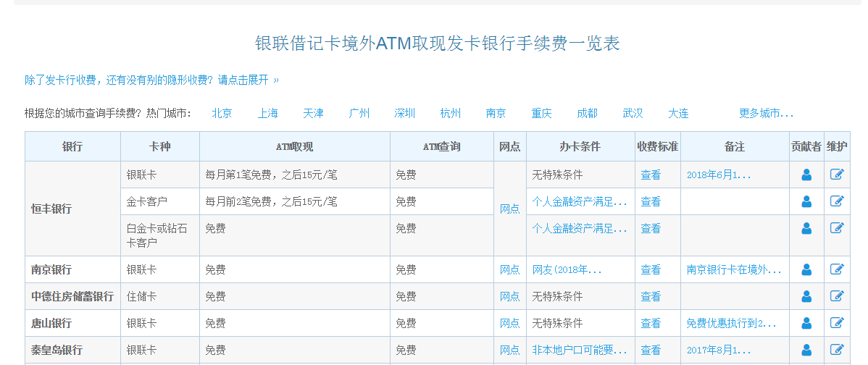This screenshot has width=868, height=365.
Task: Click contributor icon for 恒丰银行 银联卡 row
Action: tap(806, 175)
